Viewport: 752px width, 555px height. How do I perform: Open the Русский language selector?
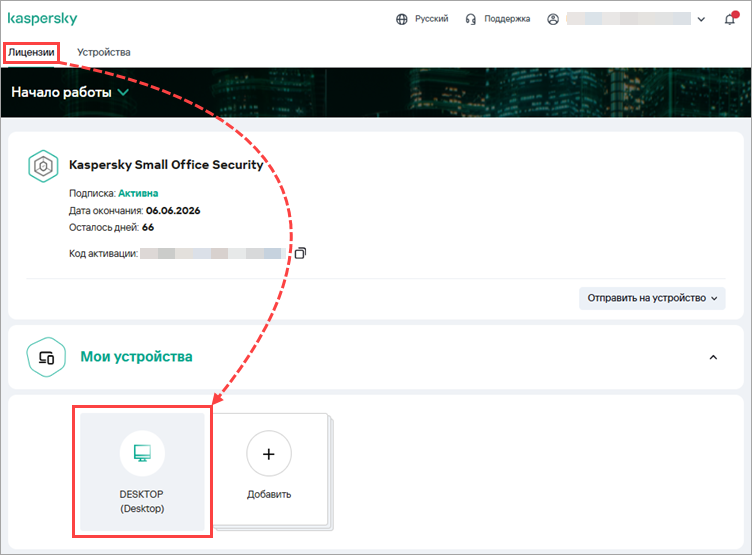point(431,19)
